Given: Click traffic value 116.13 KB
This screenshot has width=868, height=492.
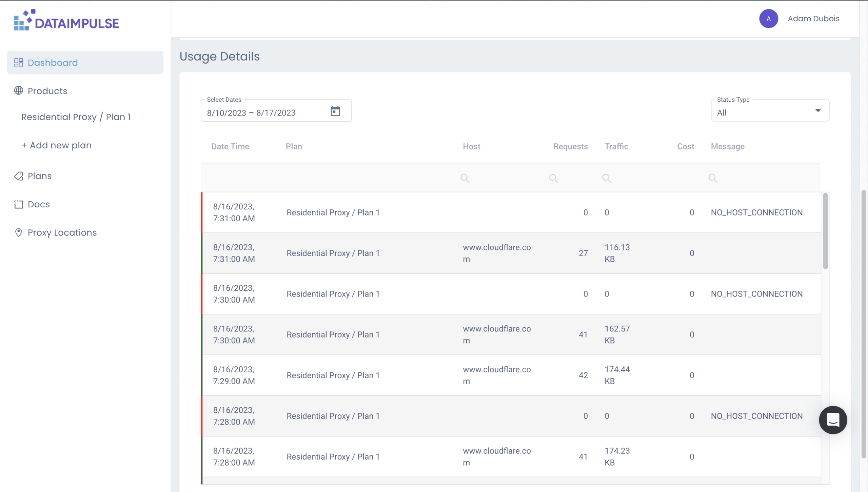Looking at the screenshot, I should tap(617, 253).
